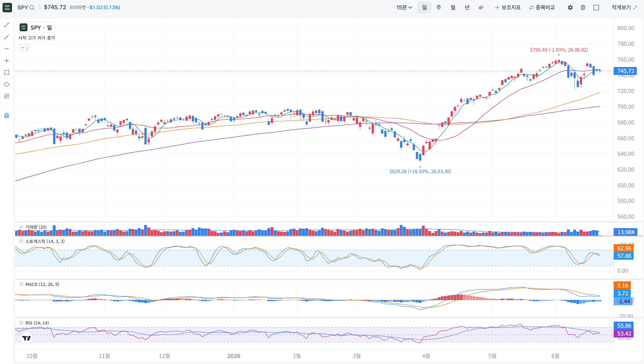Click the 프리마켓 price change text
Screen dimensions: 644x364
tap(94, 7)
